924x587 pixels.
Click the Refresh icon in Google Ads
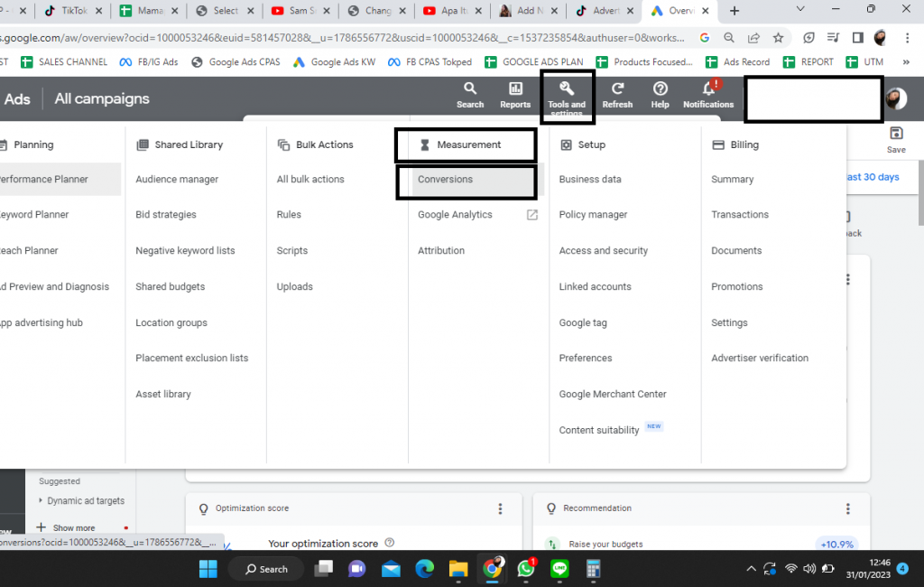pos(617,90)
